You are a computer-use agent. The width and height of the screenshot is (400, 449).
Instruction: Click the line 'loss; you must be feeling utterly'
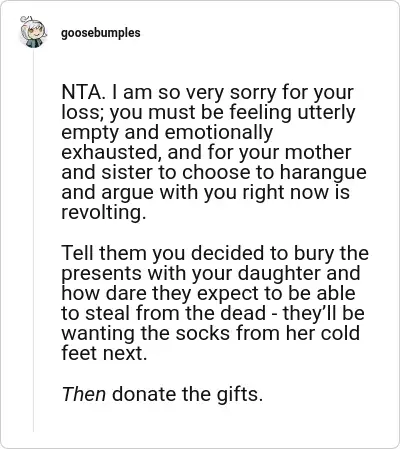point(208,112)
